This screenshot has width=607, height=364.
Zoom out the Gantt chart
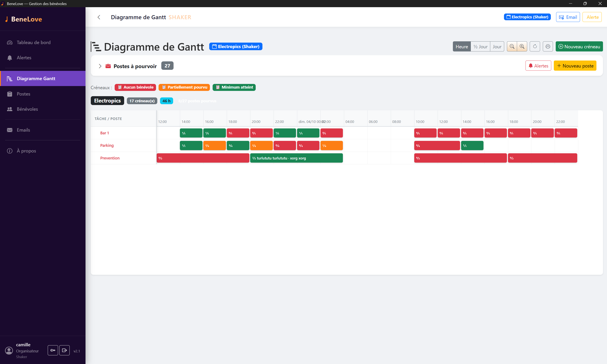(x=512, y=47)
